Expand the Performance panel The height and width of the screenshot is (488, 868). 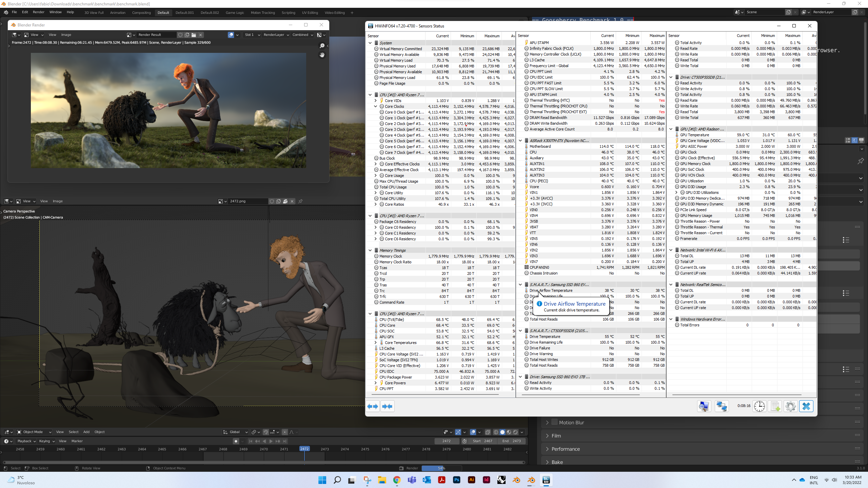(566, 449)
